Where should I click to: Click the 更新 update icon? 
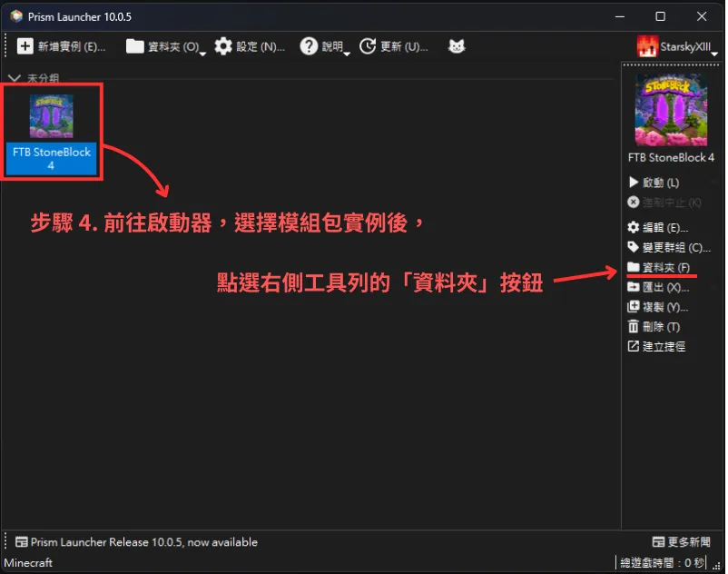(368, 46)
